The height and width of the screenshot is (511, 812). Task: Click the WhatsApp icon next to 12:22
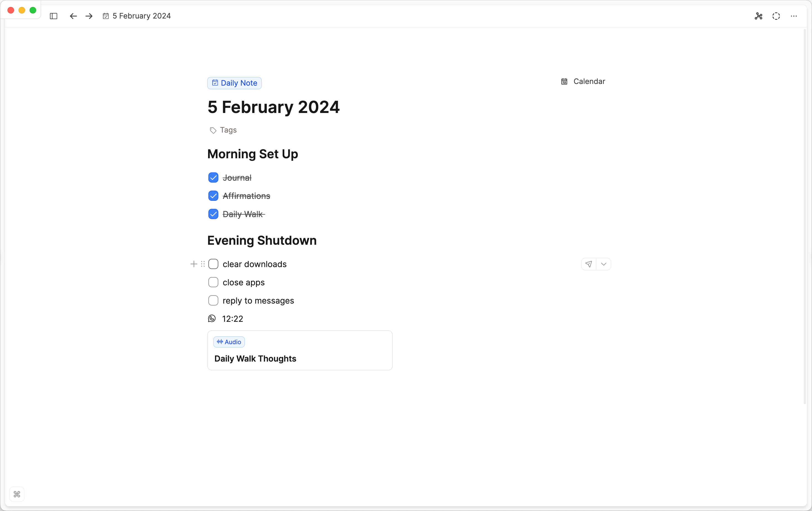[211, 318]
